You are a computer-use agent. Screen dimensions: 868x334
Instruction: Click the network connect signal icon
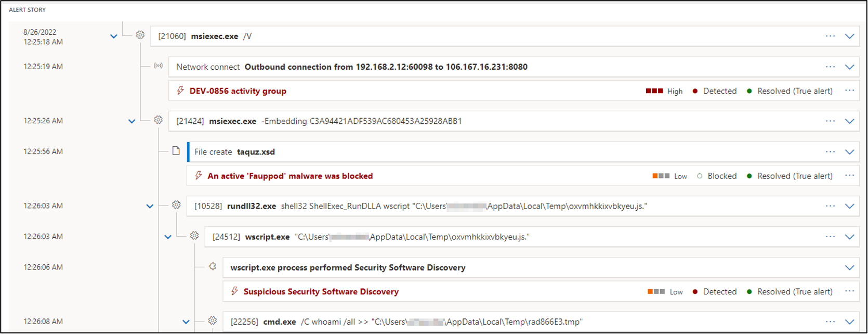158,66
